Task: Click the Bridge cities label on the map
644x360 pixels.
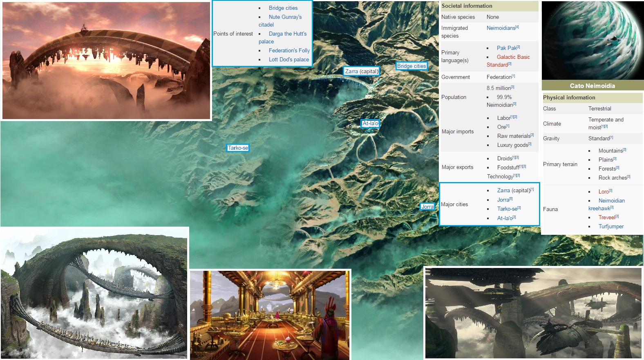Action: [411, 66]
